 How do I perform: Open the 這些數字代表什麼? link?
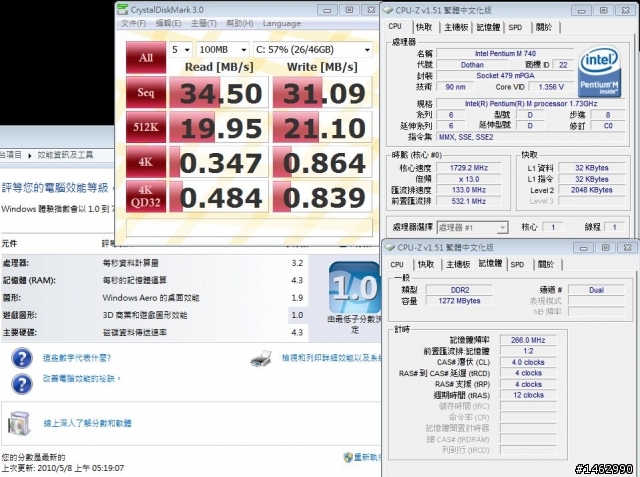coord(77,358)
